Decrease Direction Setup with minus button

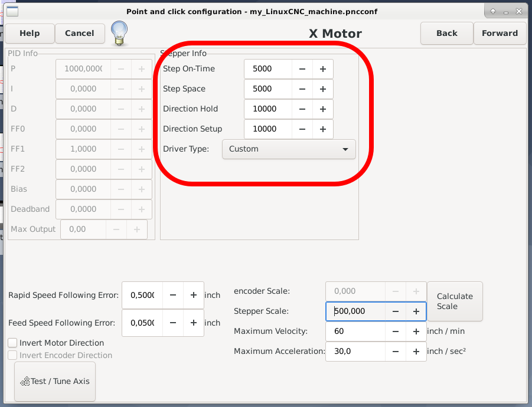(302, 129)
